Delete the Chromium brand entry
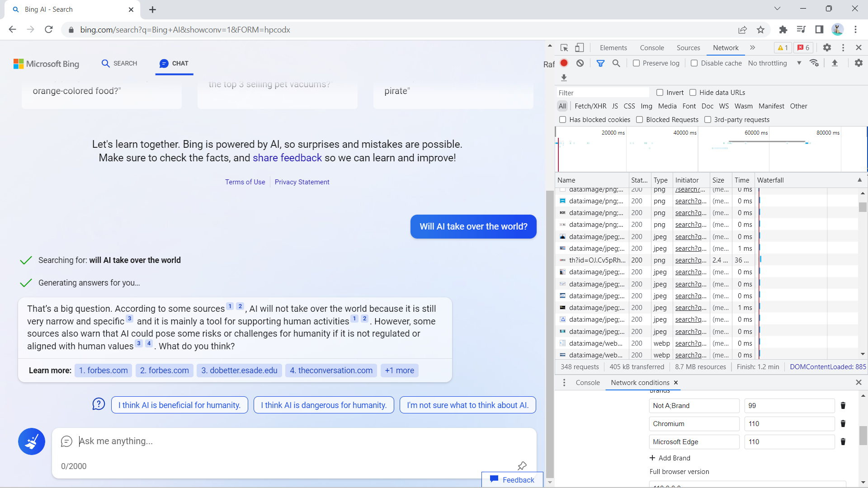The height and width of the screenshot is (488, 868). pyautogui.click(x=843, y=424)
